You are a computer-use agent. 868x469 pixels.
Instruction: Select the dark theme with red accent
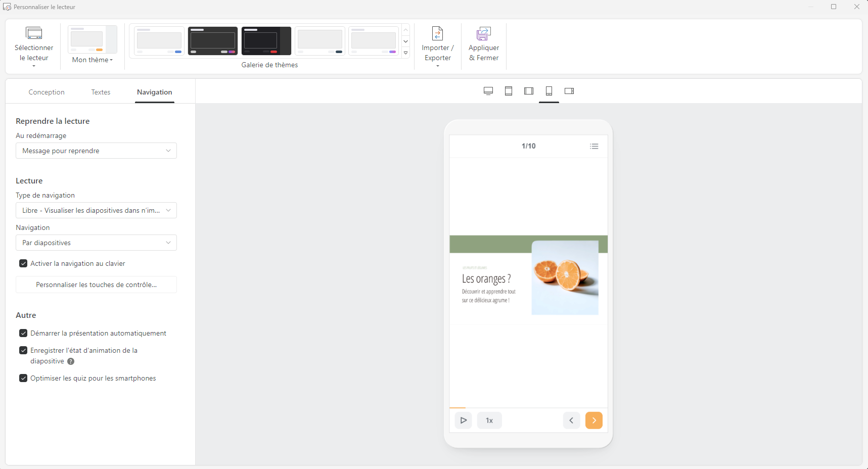(x=266, y=41)
